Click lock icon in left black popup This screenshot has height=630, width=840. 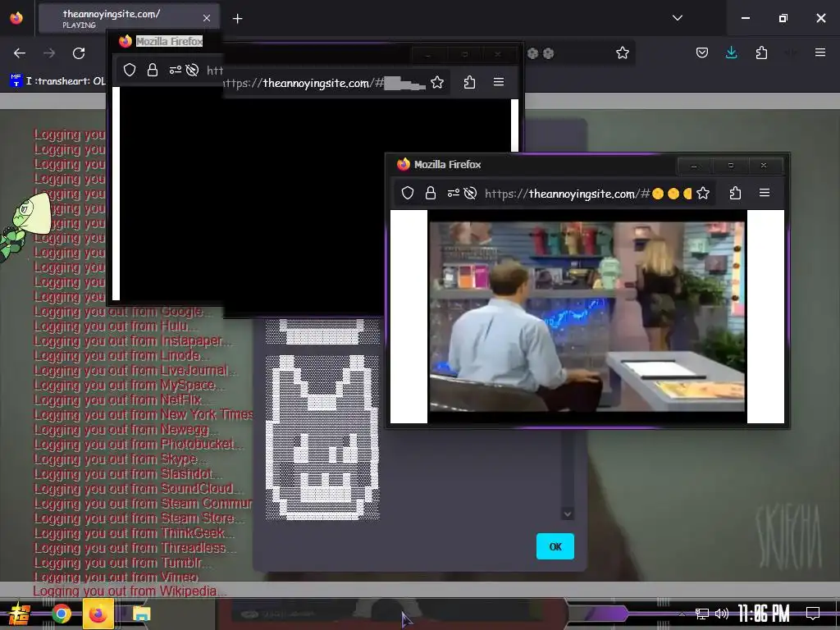[152, 70]
